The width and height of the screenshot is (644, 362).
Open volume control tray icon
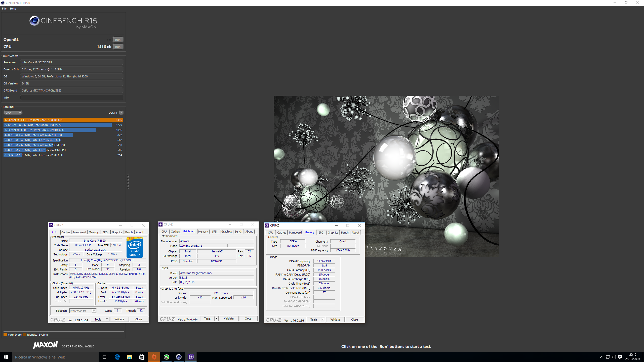tap(614, 357)
